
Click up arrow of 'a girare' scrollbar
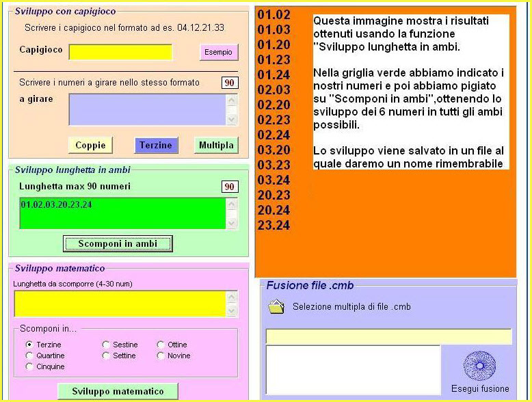click(232, 100)
